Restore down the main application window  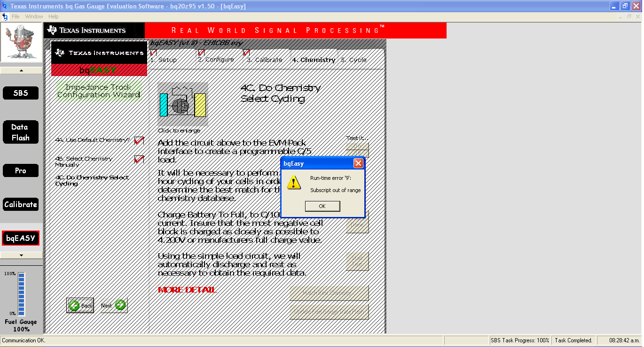click(625, 6)
